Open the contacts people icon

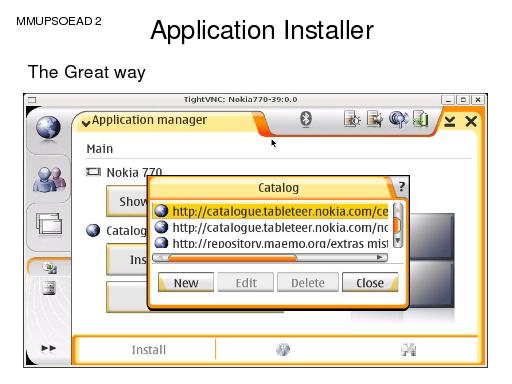click(49, 179)
